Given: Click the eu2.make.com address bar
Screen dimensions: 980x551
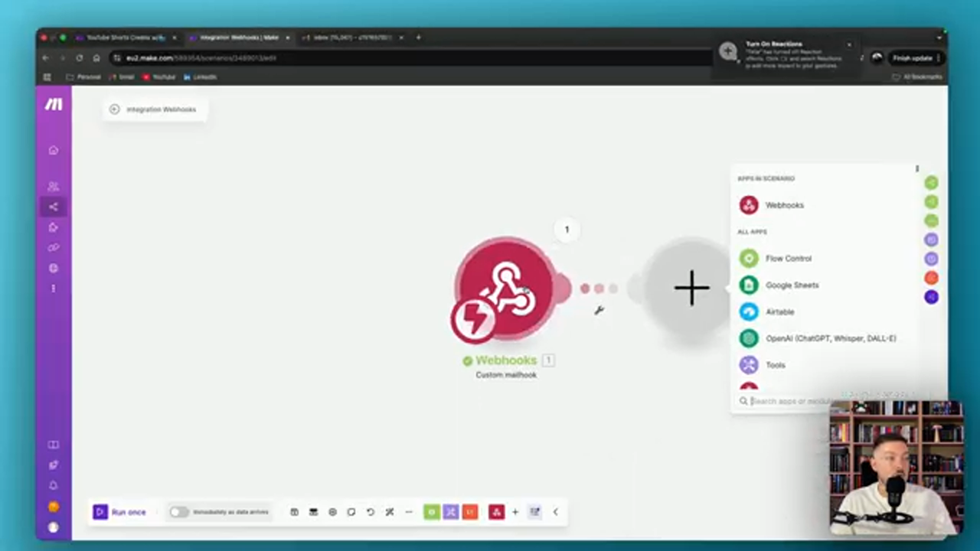Looking at the screenshot, I should click(x=413, y=58).
